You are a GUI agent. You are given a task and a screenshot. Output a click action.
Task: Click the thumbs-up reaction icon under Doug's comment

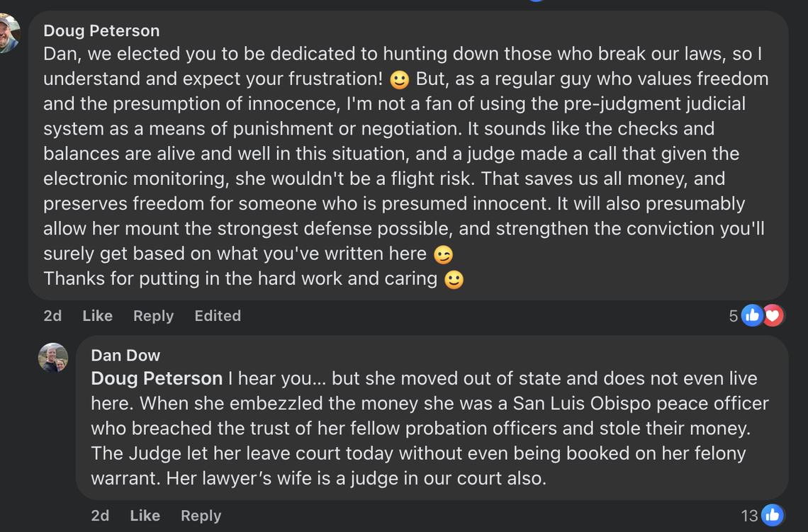click(752, 315)
